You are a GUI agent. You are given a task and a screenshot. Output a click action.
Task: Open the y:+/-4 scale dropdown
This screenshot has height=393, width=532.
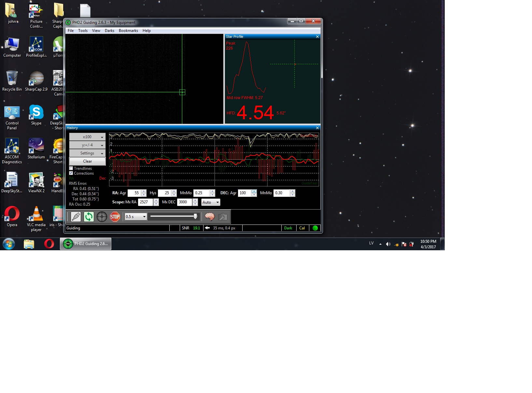(x=87, y=145)
